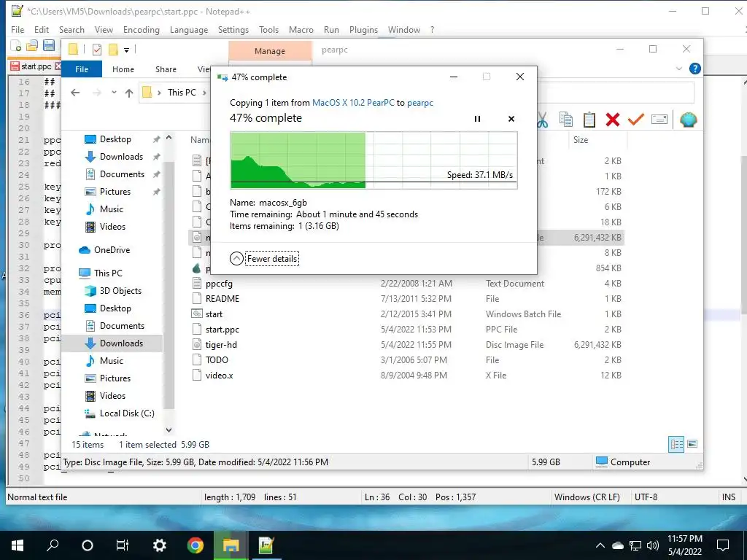
Task: Click Save icon in Notepad++ toolbar
Action: point(49,46)
